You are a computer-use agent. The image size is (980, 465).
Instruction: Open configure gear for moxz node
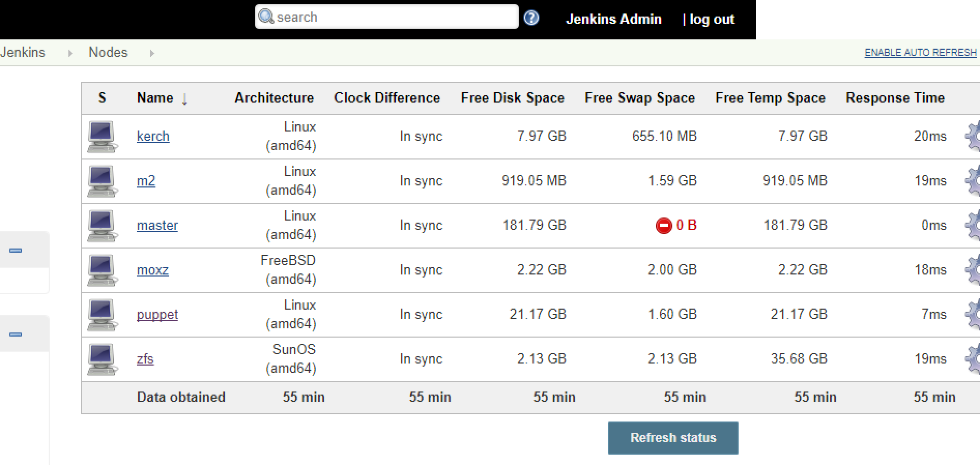coord(972,270)
